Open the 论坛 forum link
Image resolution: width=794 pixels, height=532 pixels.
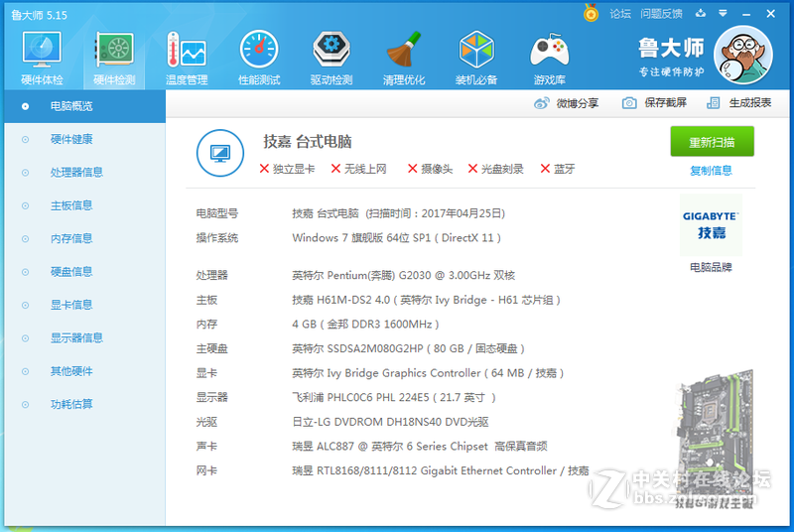(620, 14)
